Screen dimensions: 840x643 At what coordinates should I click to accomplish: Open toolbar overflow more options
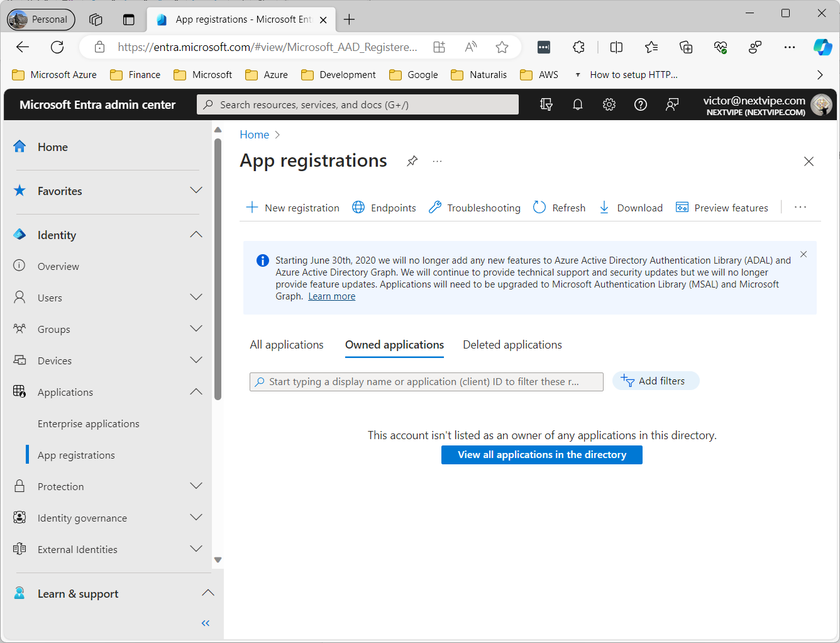pos(800,207)
